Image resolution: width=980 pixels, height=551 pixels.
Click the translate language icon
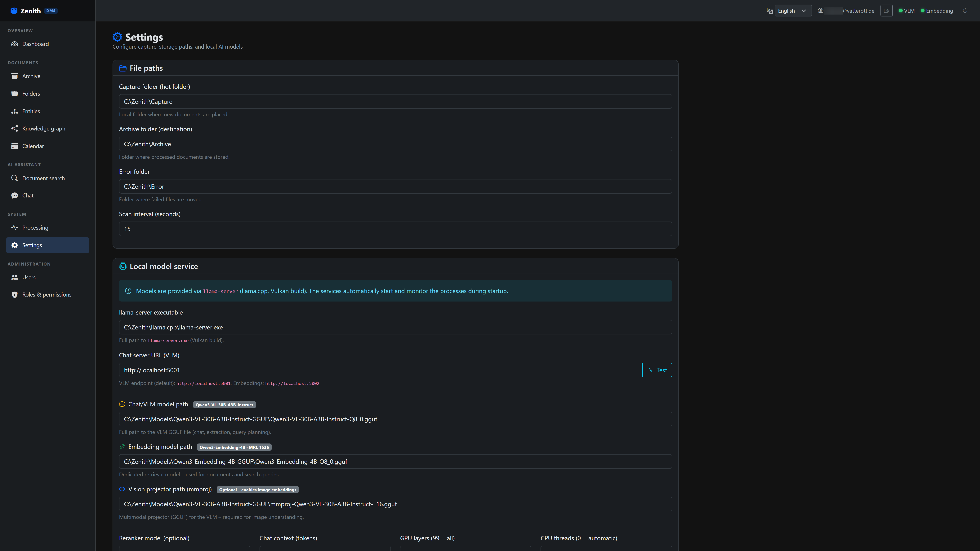(x=770, y=11)
